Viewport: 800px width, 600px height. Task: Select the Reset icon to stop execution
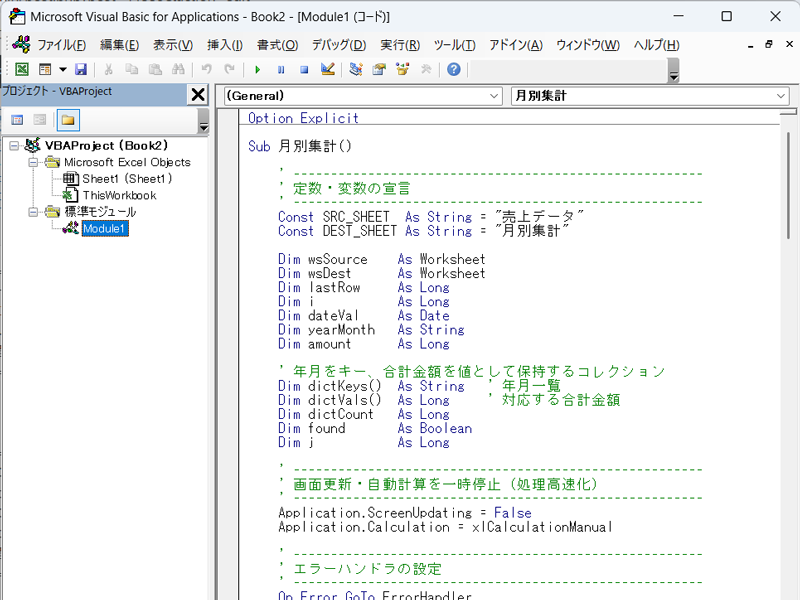[x=304, y=69]
